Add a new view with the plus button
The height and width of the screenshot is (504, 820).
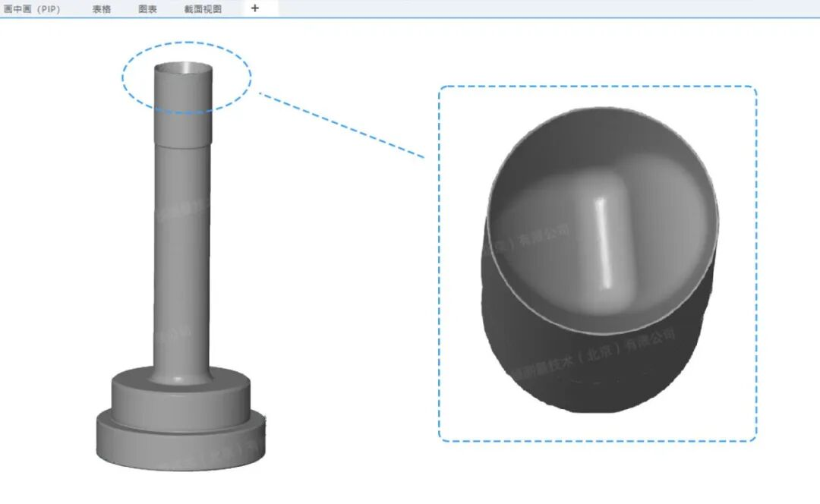click(x=255, y=8)
